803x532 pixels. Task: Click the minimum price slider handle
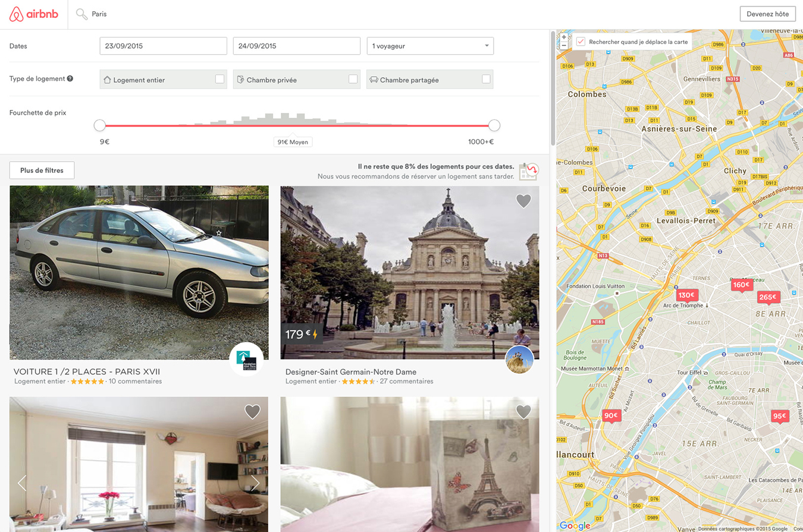click(x=100, y=125)
